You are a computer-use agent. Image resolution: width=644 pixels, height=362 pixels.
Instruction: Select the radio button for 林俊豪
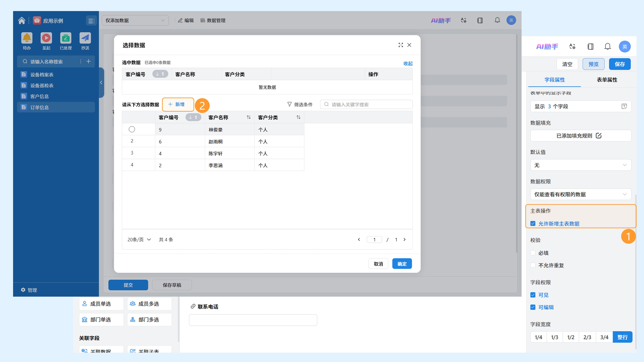pyautogui.click(x=132, y=129)
